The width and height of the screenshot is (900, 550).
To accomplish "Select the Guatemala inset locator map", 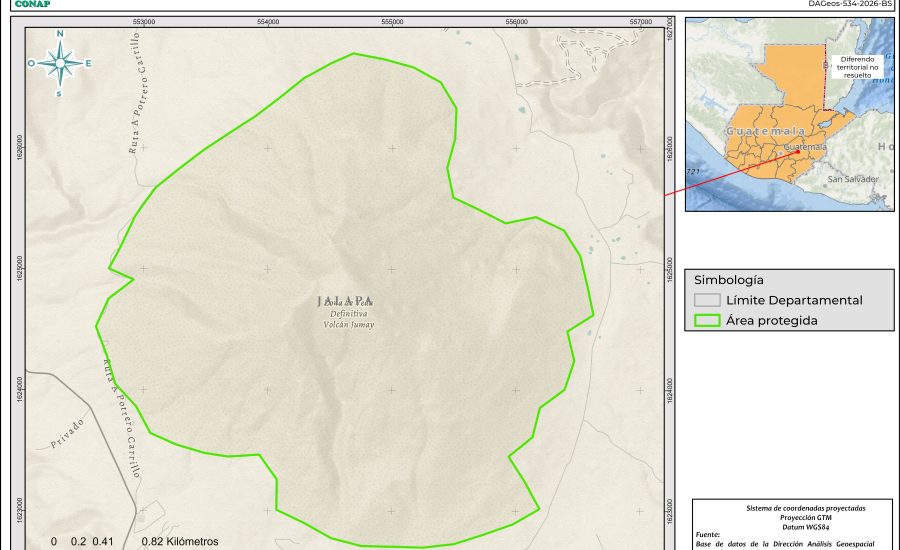I will (x=789, y=113).
